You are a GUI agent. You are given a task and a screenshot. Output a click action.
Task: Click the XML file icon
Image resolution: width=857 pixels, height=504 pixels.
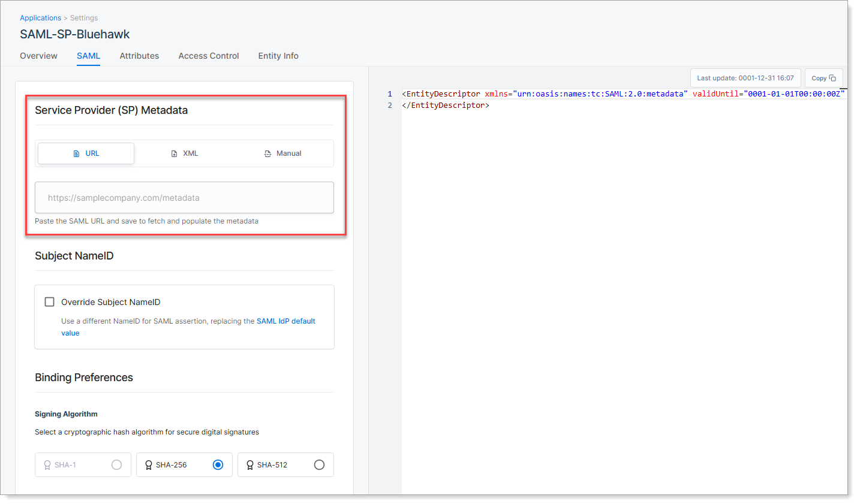[x=174, y=154]
